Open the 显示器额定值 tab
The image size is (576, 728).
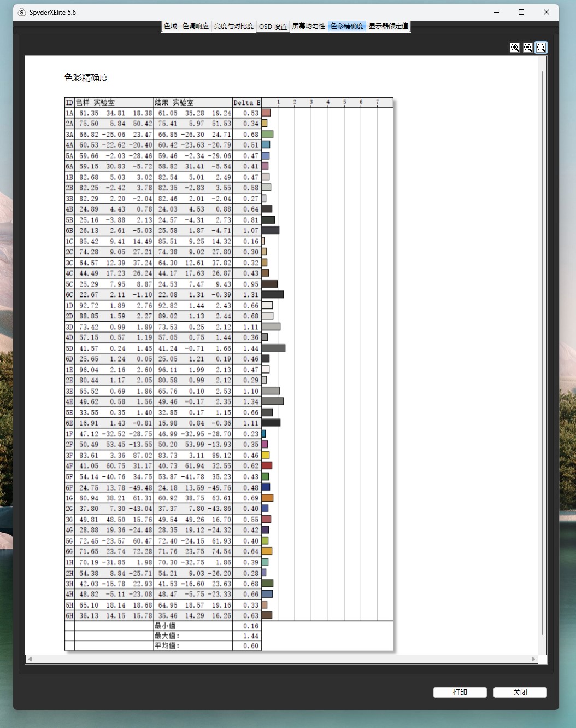tap(389, 26)
